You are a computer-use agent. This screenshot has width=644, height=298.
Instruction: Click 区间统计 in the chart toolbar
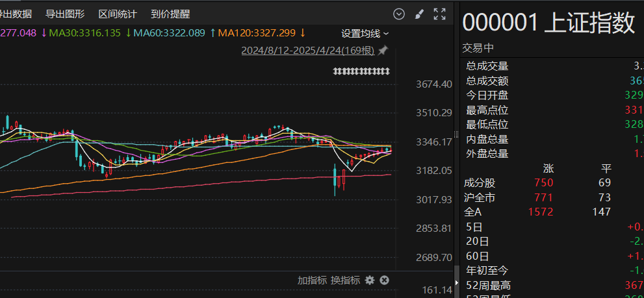(x=118, y=14)
